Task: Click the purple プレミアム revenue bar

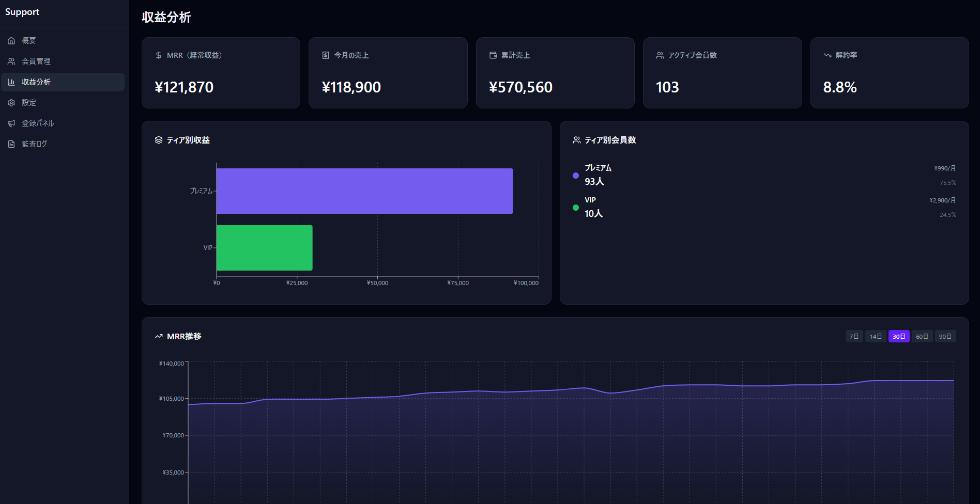Action: tap(364, 191)
